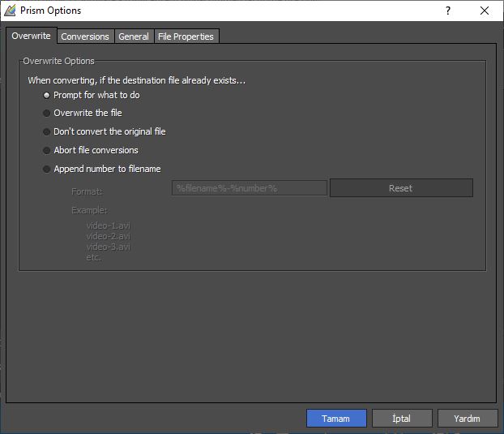Click the Prism app icon in title bar
This screenshot has width=504, height=434.
pos(10,11)
